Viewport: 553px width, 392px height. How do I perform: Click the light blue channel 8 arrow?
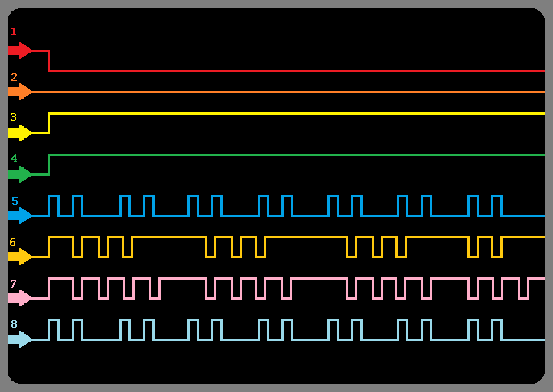[20, 339]
